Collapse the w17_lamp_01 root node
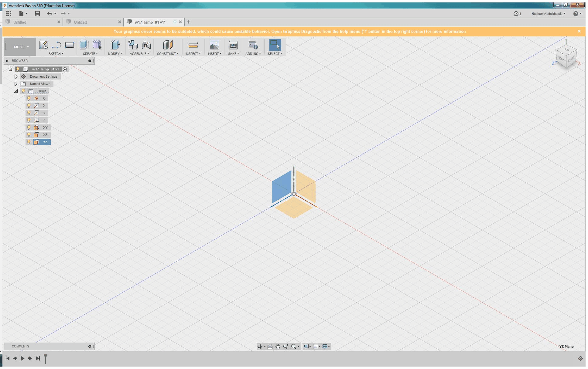The image size is (588, 369). tap(11, 69)
